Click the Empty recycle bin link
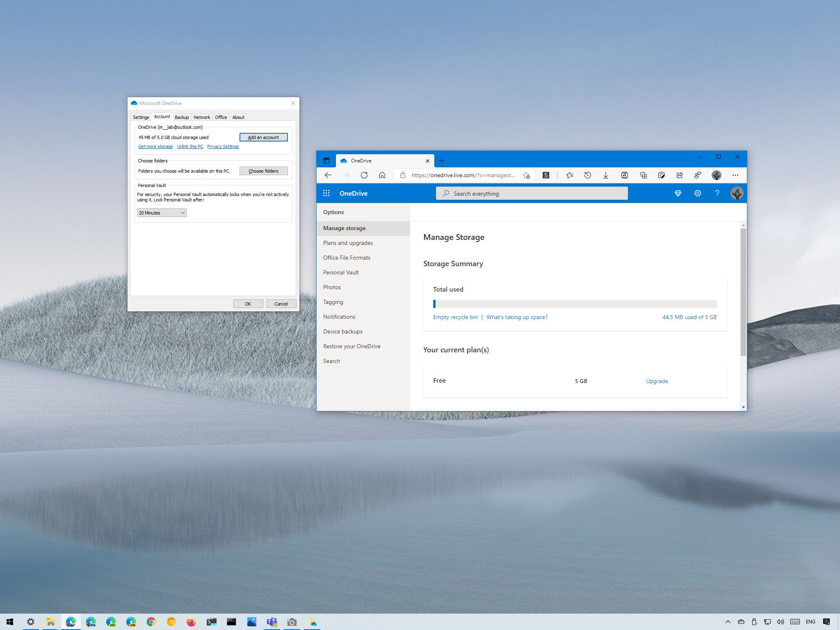Viewport: 840px width, 630px height. (x=455, y=317)
